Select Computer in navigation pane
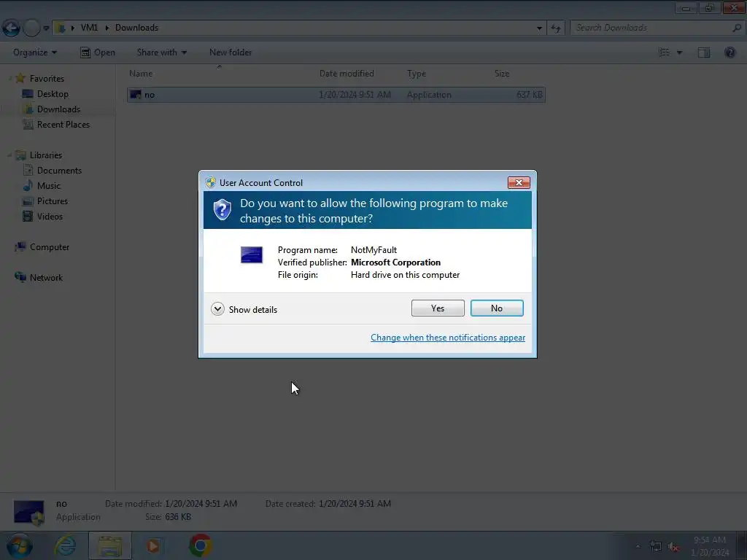 [50, 247]
